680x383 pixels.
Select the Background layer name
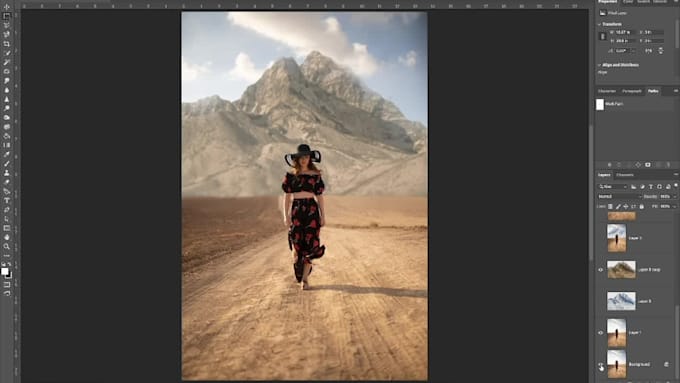point(639,364)
